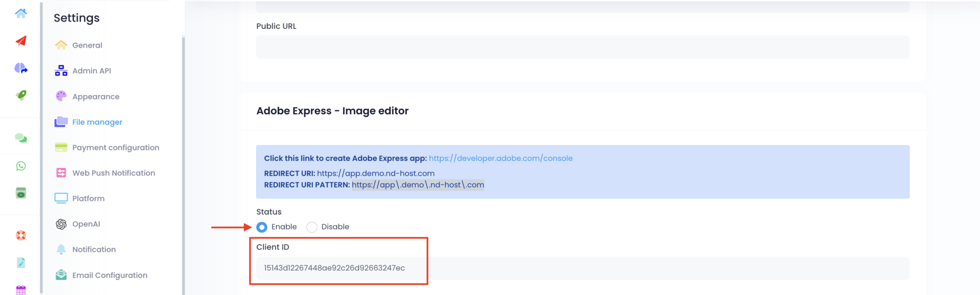
Task: Click the teal document edit icon
Action: pyautogui.click(x=21, y=262)
